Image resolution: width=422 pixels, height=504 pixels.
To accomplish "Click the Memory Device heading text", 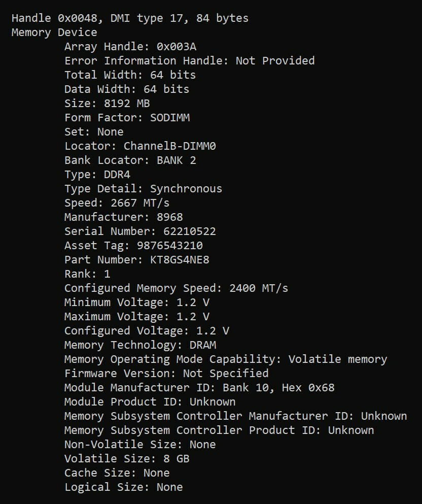I will (x=54, y=32).
